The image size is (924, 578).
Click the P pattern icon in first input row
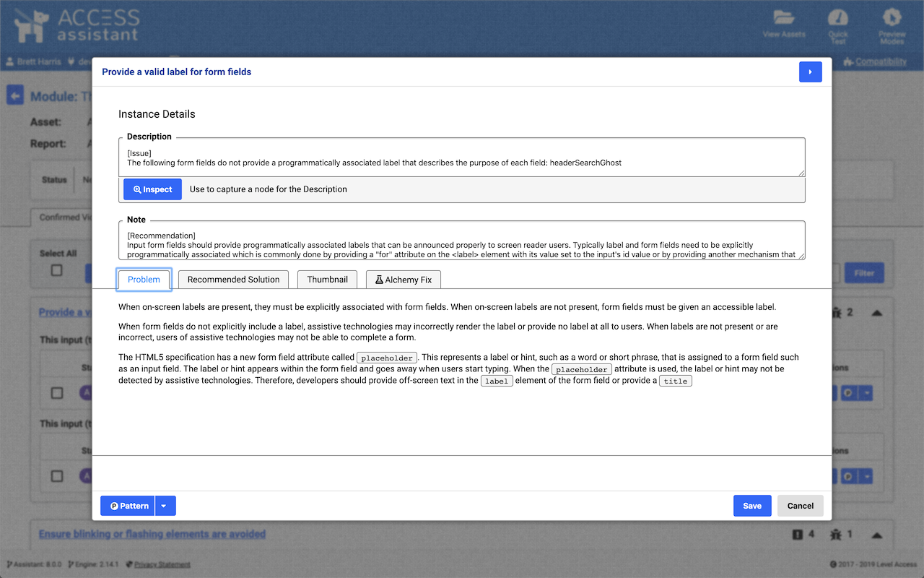coord(848,394)
